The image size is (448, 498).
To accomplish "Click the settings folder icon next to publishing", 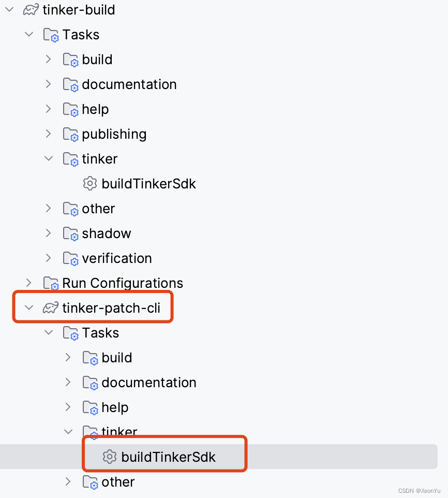I will [71, 134].
